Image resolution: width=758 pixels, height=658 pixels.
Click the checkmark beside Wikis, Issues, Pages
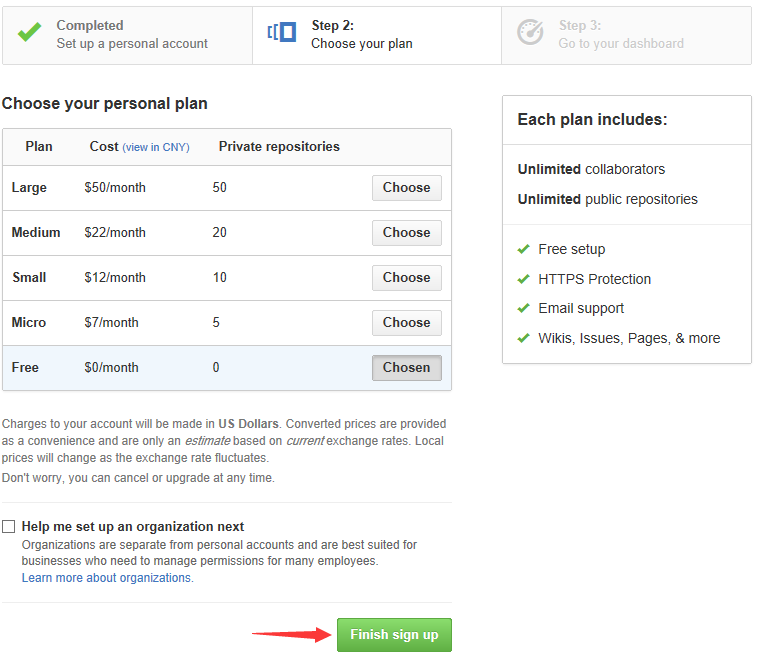coord(524,338)
